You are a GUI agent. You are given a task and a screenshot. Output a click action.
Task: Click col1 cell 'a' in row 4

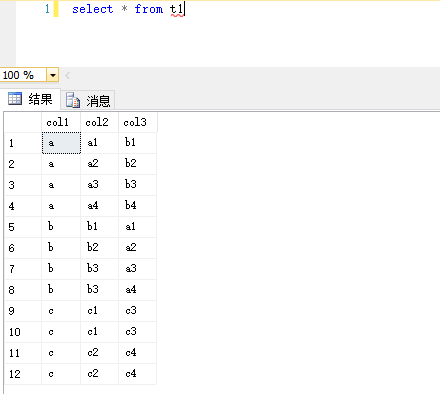[61, 206]
